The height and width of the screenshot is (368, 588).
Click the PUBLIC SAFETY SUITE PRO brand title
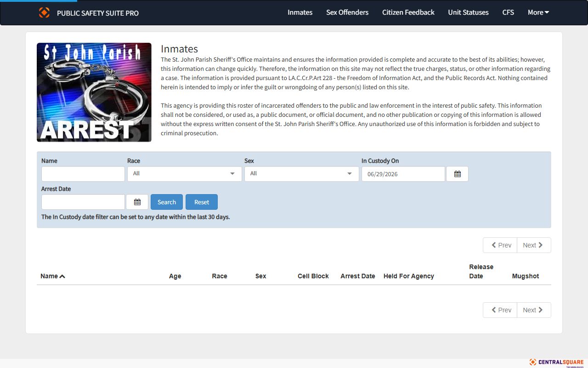[x=98, y=13]
